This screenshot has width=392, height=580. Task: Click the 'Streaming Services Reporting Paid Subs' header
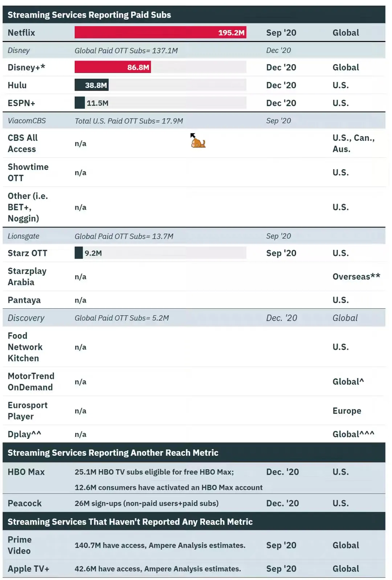click(x=89, y=15)
